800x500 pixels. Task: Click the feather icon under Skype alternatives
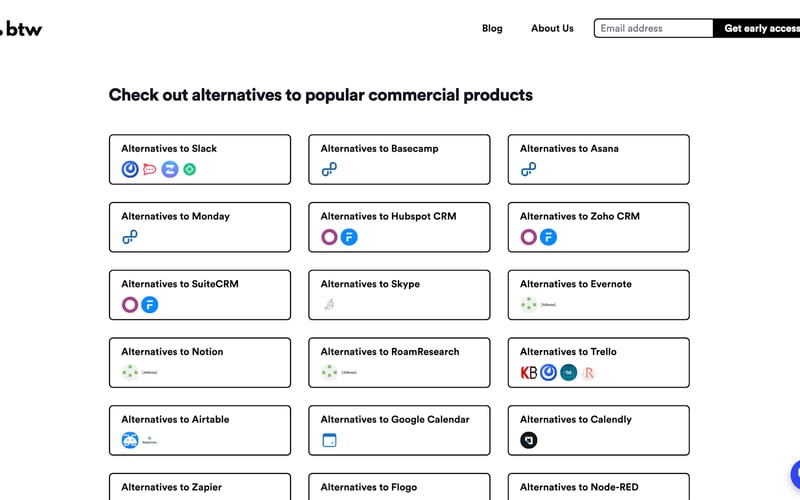328,305
